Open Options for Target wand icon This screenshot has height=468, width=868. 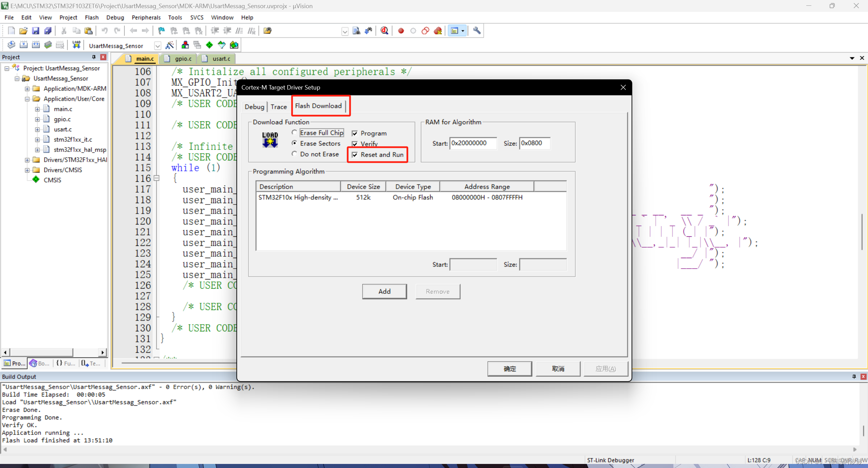[170, 45]
